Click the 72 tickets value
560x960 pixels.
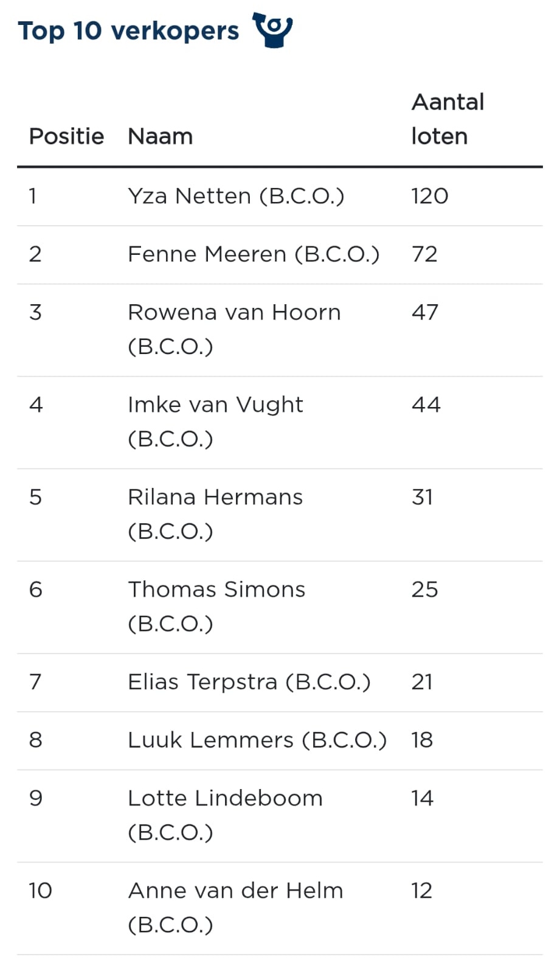tap(424, 254)
